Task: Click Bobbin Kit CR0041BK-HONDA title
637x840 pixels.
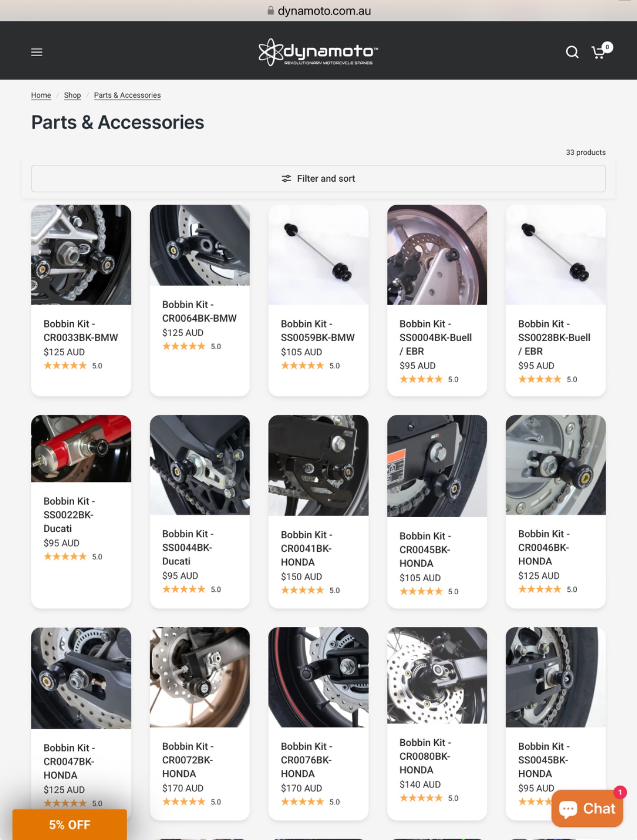Action: tap(307, 548)
